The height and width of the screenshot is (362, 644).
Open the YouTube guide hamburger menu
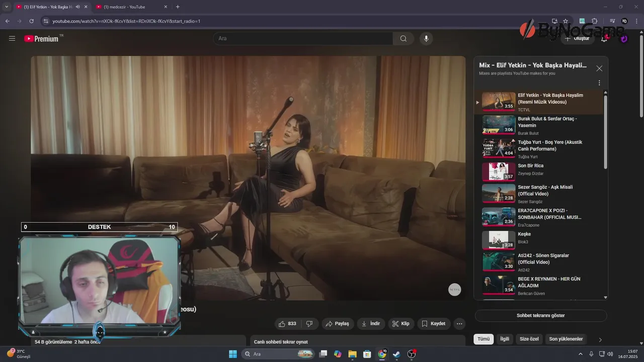[12, 38]
